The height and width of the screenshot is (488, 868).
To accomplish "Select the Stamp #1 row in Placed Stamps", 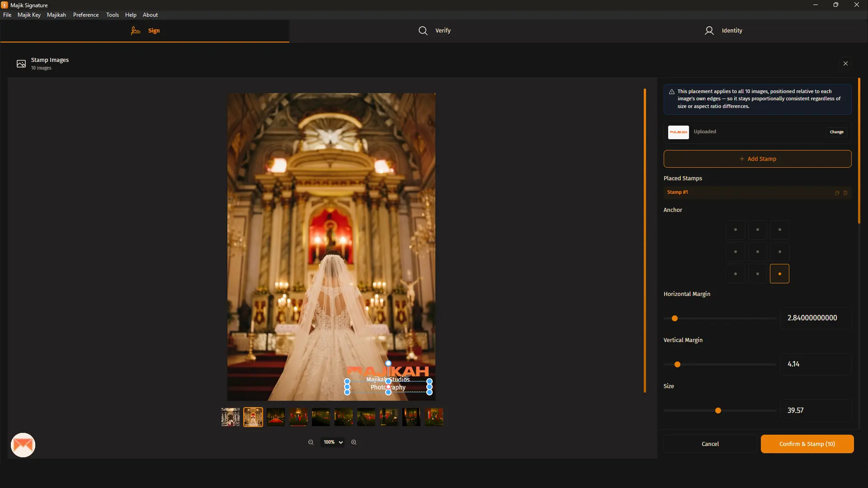I will [x=758, y=192].
